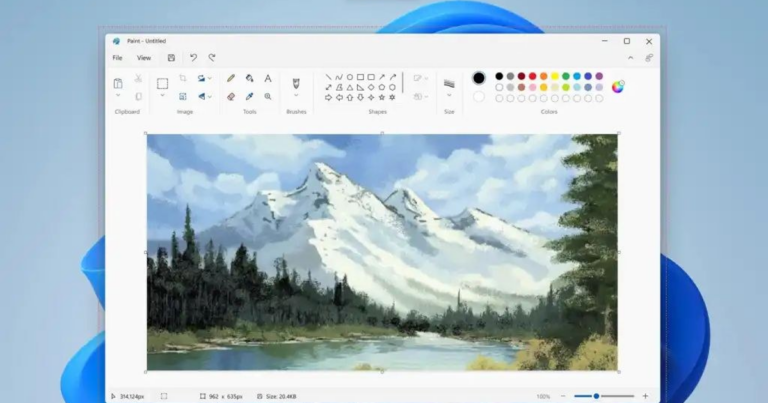Viewport: 768px width, 403px height.
Task: Select the Magnifier tool
Action: [268, 96]
